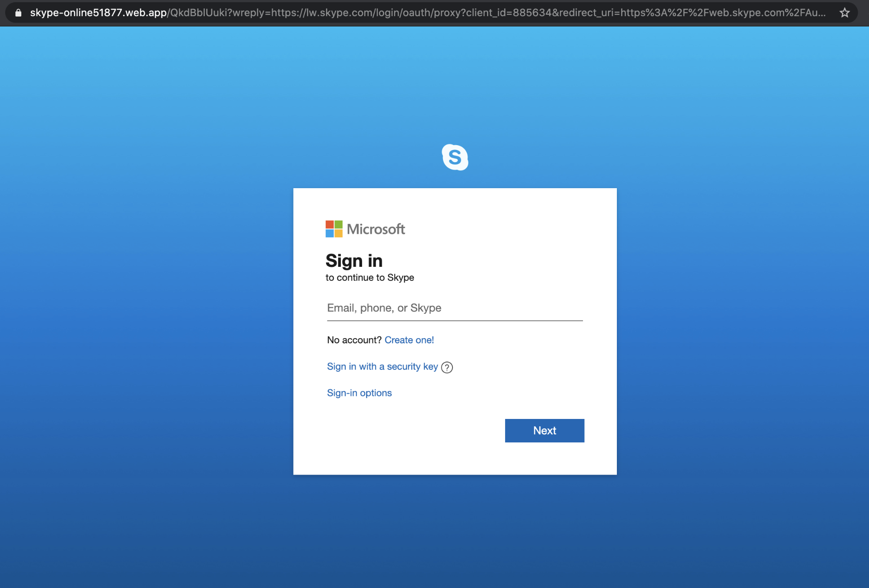Viewport: 869px width, 588px height.
Task: Focus the Email, phone, or Skype field
Action: [x=454, y=308]
